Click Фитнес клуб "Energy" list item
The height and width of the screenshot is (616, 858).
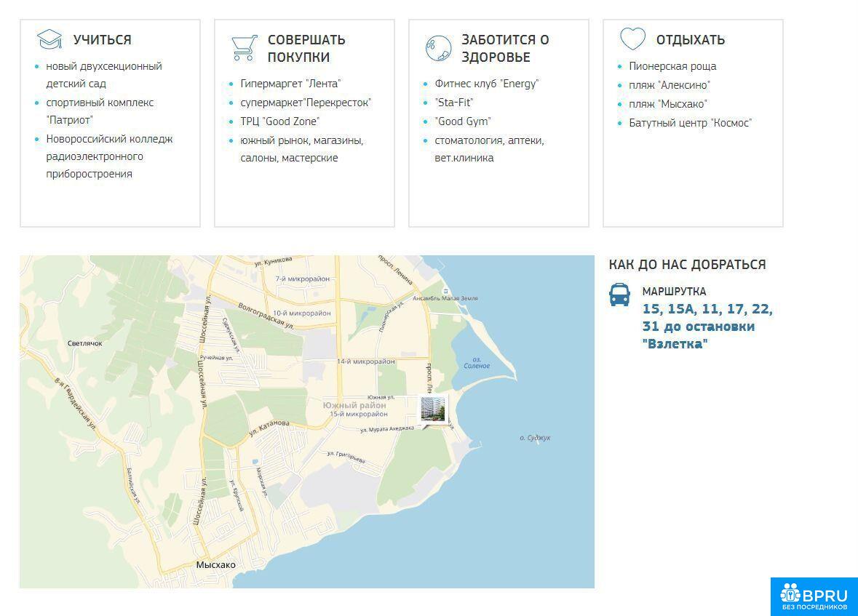(485, 84)
